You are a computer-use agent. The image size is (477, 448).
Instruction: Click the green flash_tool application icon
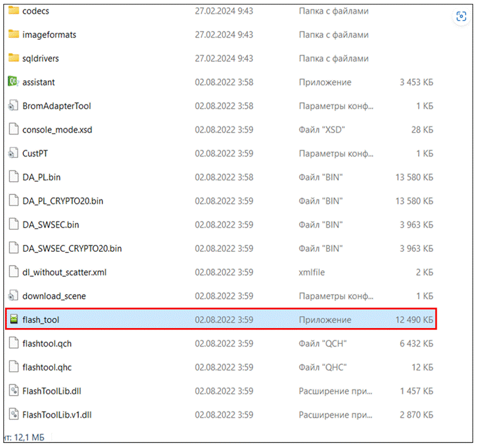[14, 319]
